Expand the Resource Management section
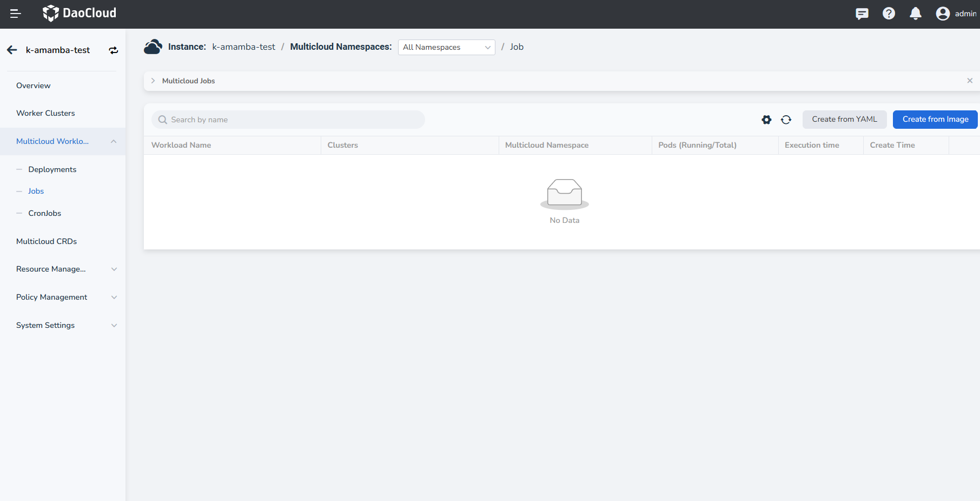 click(114, 269)
